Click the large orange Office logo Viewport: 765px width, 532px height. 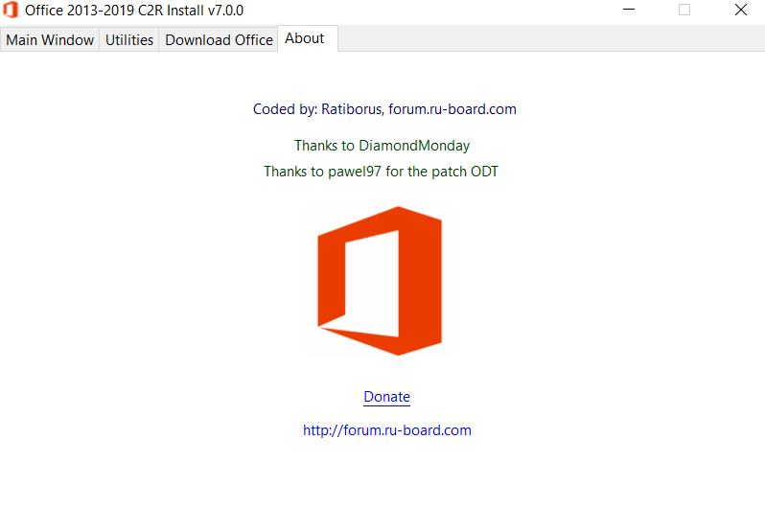pyautogui.click(x=380, y=281)
